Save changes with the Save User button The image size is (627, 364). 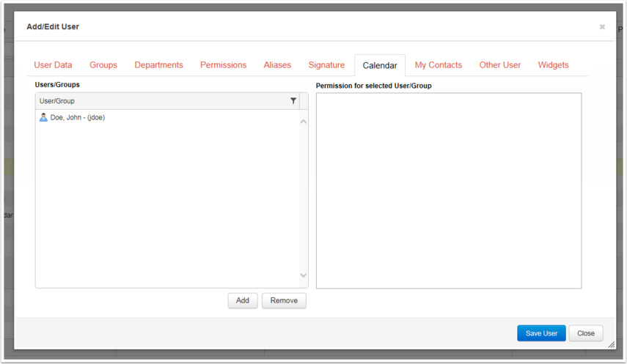(541, 333)
